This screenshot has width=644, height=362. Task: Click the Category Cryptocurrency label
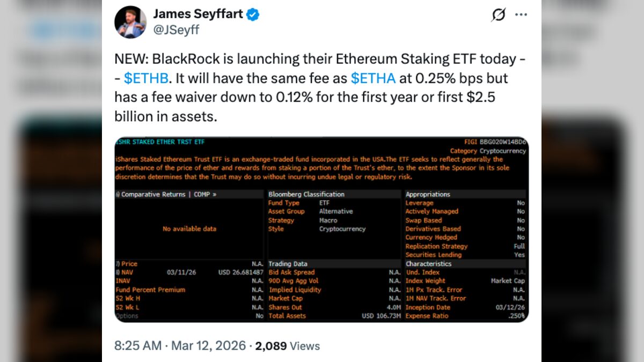(488, 151)
